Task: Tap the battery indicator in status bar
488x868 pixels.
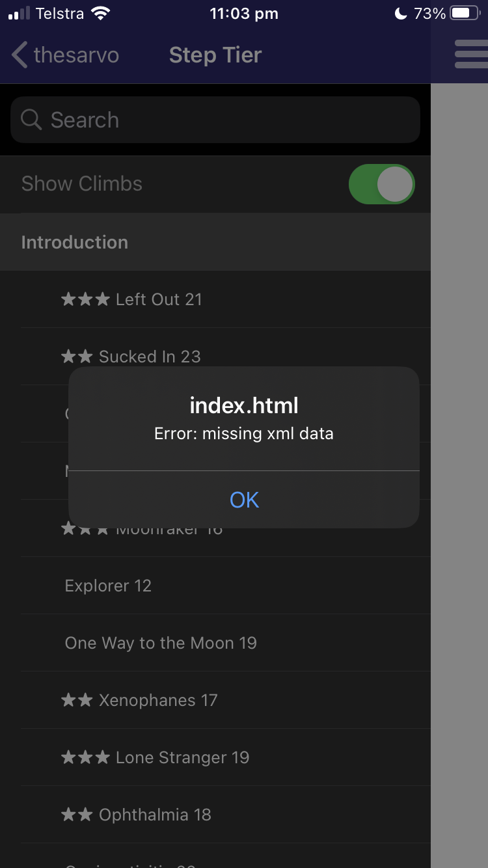Action: [465, 14]
